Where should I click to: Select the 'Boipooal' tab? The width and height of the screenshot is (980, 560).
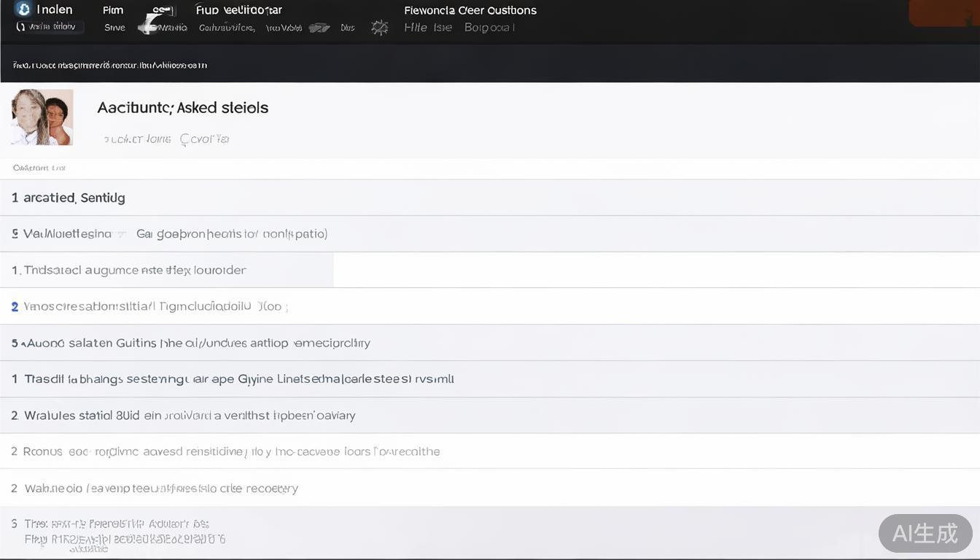(x=489, y=28)
